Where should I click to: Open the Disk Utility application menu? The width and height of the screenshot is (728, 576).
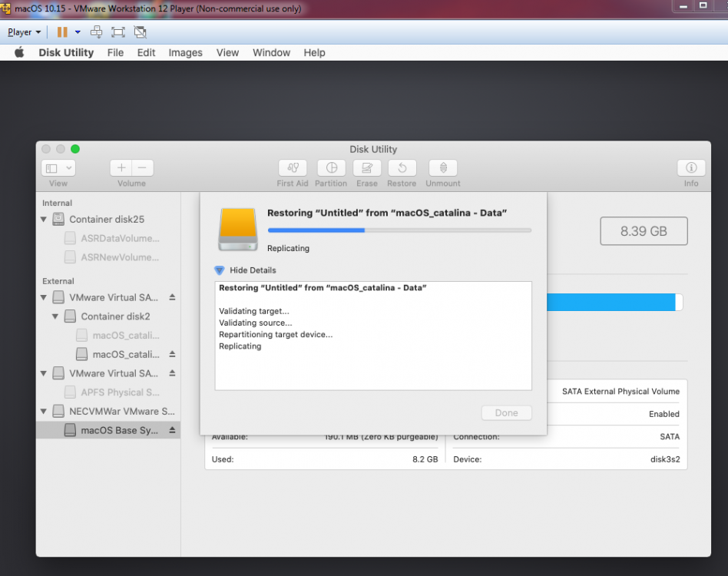click(x=66, y=52)
